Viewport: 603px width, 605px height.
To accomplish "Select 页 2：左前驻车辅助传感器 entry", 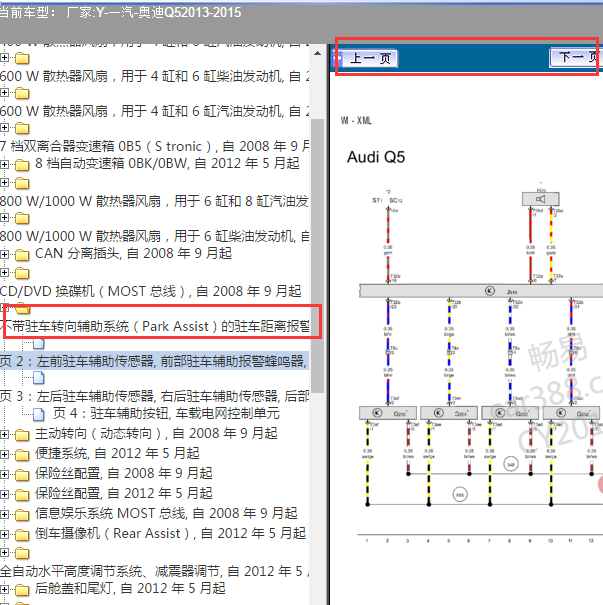I will [154, 362].
